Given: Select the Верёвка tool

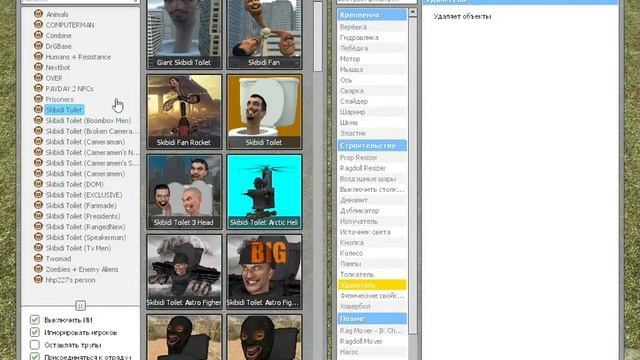Looking at the screenshot, I should coord(372,27).
